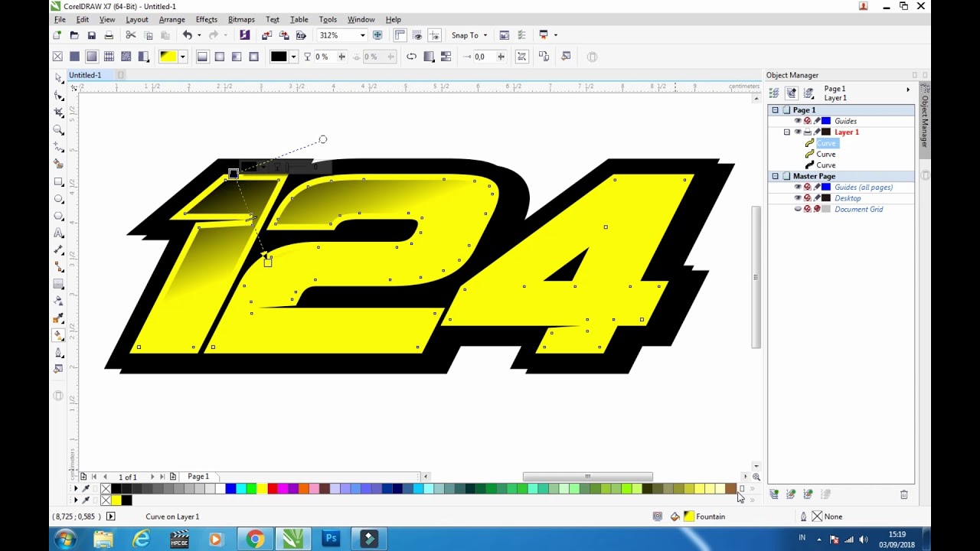This screenshot has height=551, width=980.
Task: Toggle visibility eye of Guides layer
Action: click(798, 121)
